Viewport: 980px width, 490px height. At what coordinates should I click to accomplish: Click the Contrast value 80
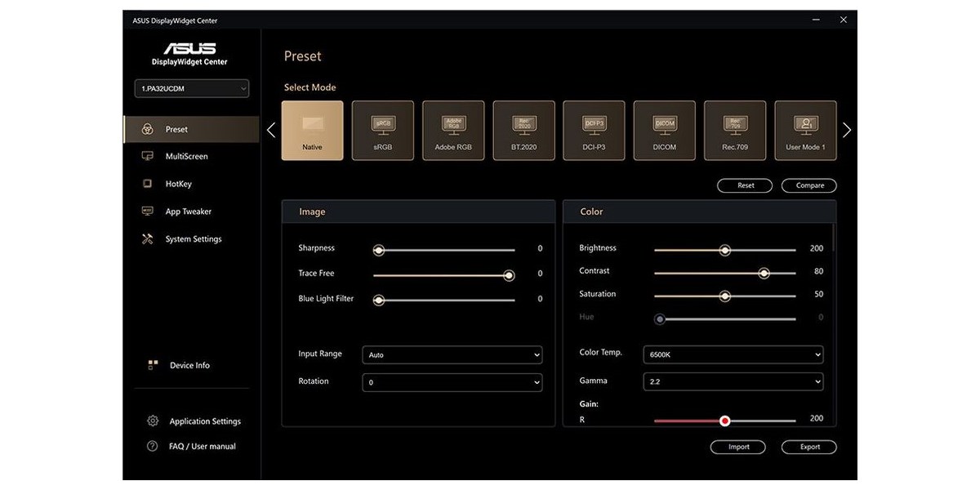tap(818, 271)
